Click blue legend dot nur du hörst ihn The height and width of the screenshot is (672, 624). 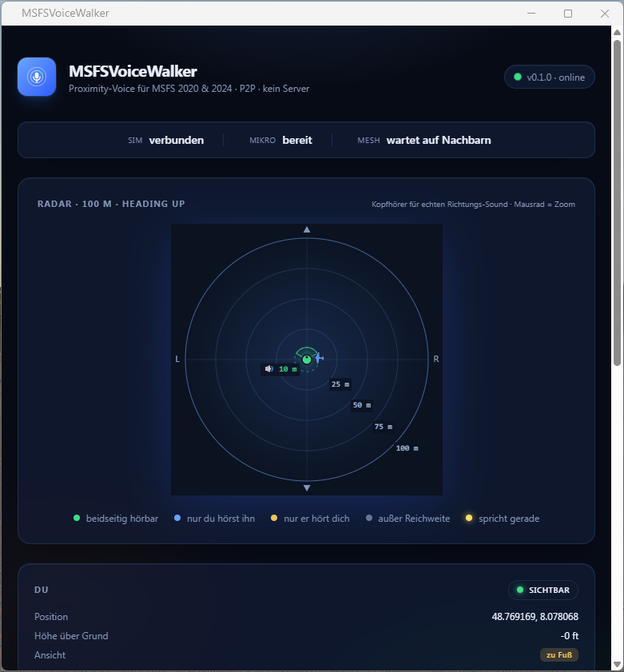177,518
